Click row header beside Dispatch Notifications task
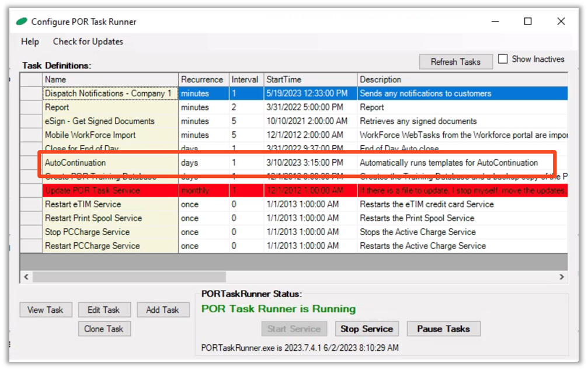The height and width of the screenshot is (370, 588). click(31, 93)
